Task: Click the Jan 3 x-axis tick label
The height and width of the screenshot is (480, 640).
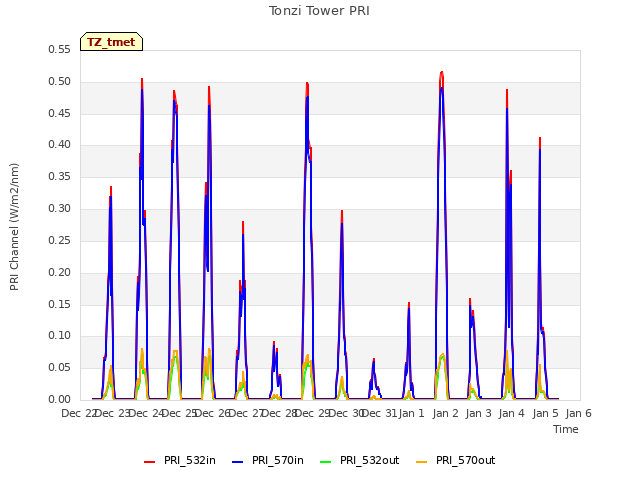Action: click(x=479, y=413)
